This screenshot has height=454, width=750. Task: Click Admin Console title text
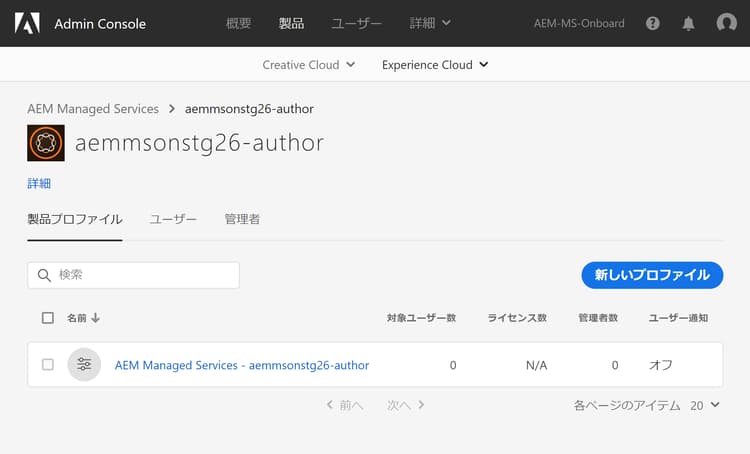tap(100, 23)
